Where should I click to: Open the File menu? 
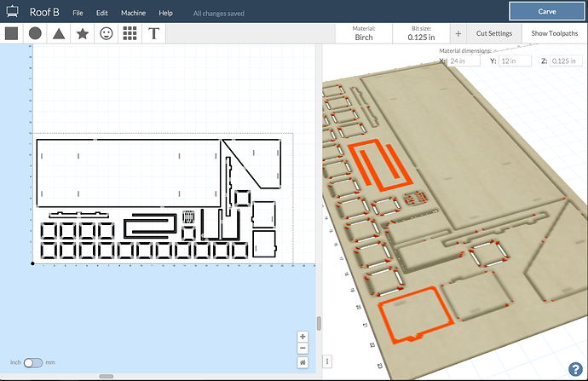pyautogui.click(x=78, y=14)
